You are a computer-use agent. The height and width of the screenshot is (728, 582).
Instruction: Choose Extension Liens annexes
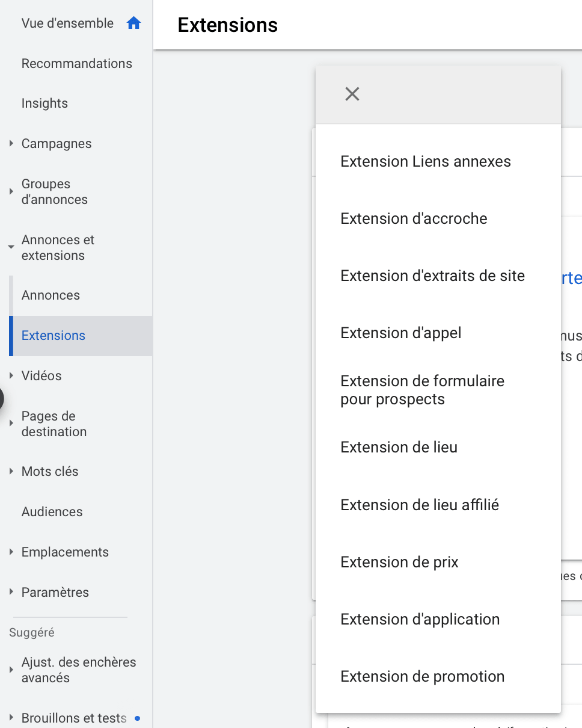pyautogui.click(x=438, y=161)
